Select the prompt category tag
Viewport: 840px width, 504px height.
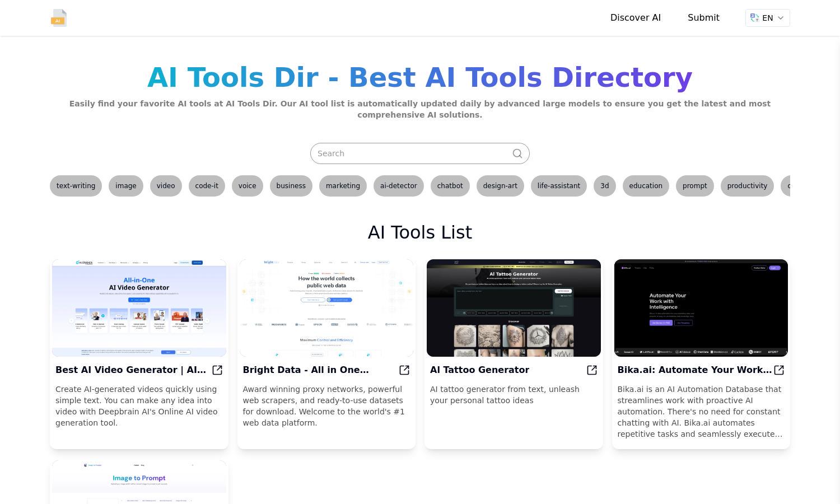(695, 186)
